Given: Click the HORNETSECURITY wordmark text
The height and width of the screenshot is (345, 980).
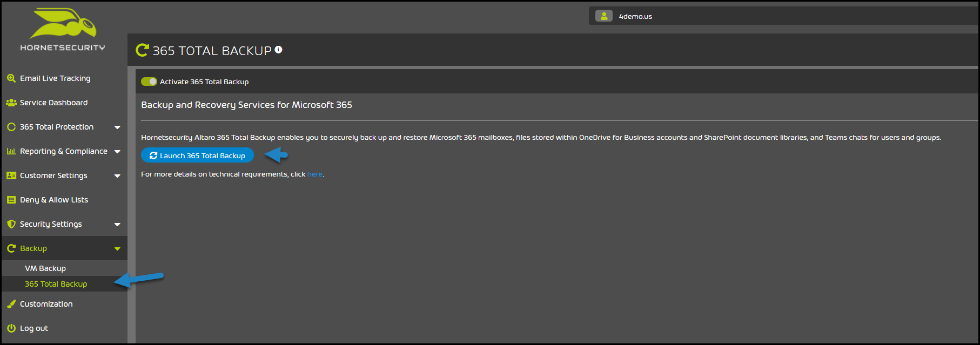Looking at the screenshot, I should tap(63, 48).
